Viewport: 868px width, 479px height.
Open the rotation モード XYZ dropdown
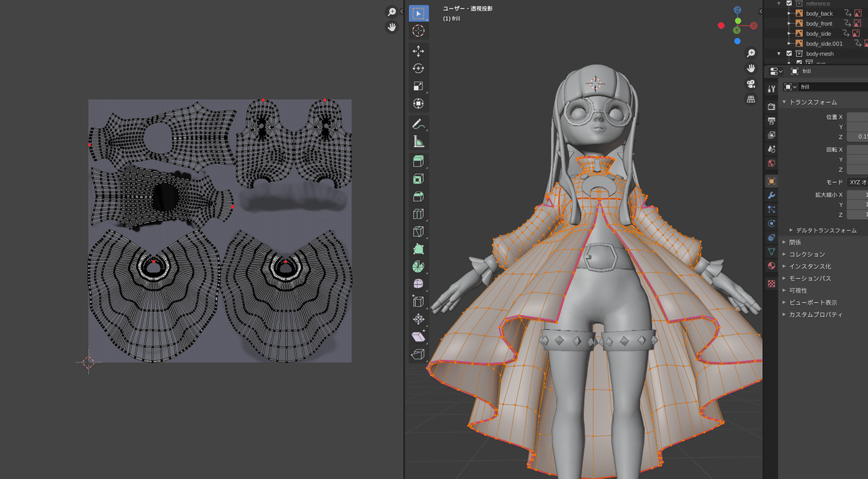858,182
